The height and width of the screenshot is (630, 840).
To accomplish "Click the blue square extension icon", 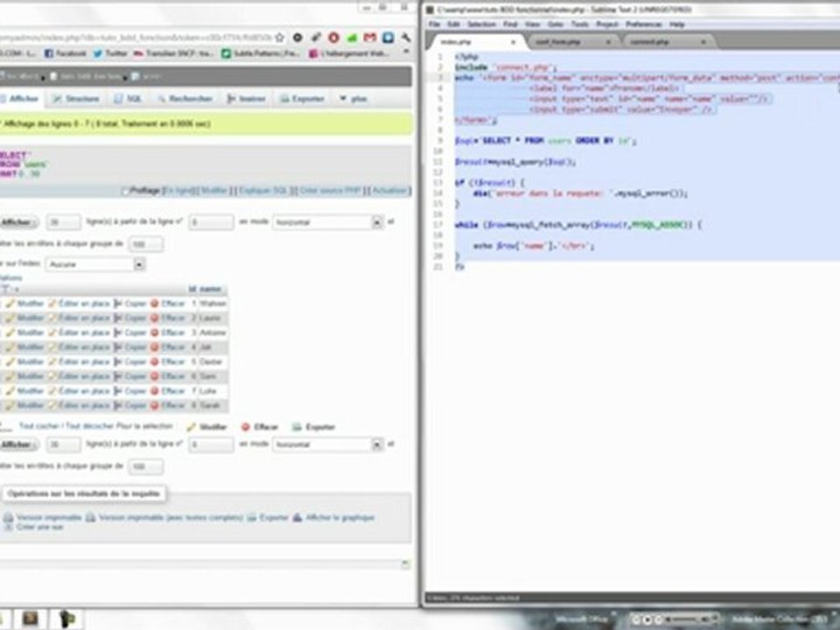I will pos(388,38).
